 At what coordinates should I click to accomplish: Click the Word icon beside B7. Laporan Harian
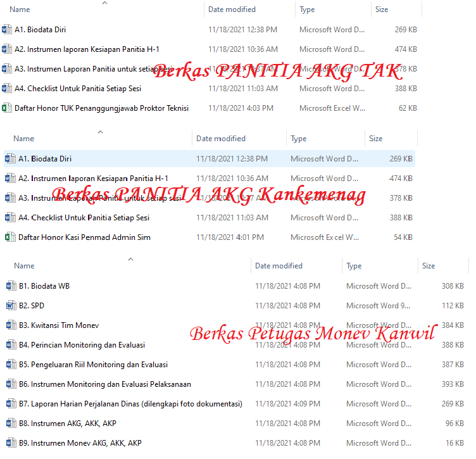[11, 404]
